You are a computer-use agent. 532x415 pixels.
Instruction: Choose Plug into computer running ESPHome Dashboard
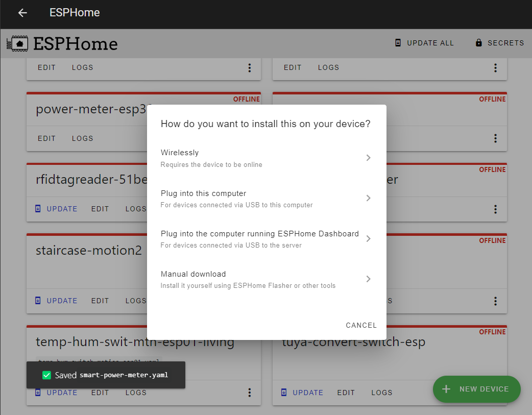(267, 239)
